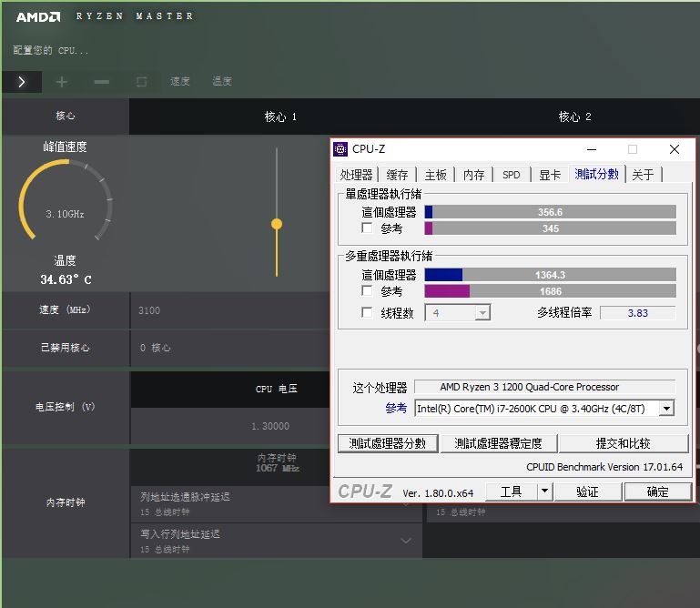Expand the sidebar with the chevron arrow button

22,82
